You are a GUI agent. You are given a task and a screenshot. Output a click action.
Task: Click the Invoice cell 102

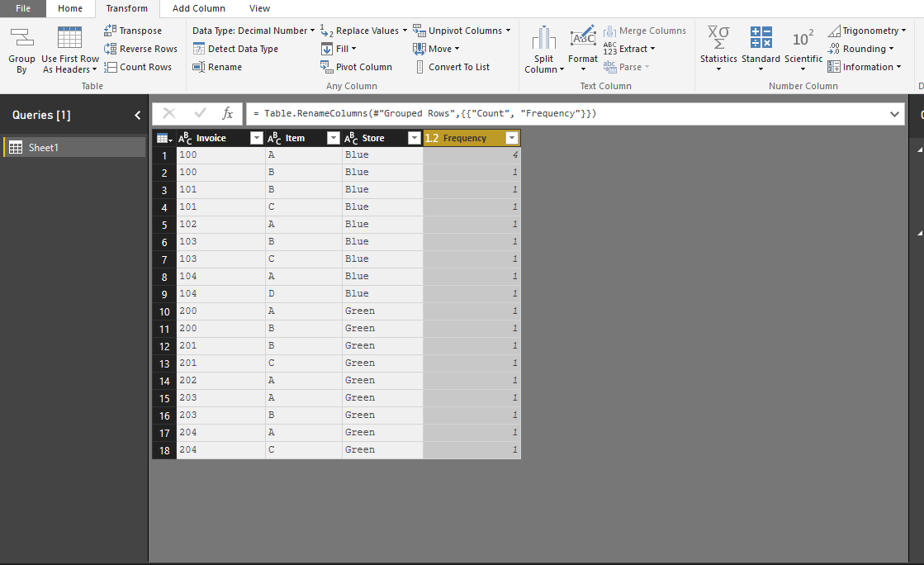(220, 224)
